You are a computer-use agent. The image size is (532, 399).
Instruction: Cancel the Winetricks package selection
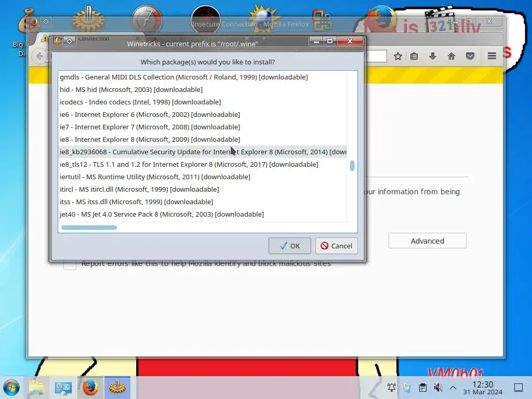337,246
